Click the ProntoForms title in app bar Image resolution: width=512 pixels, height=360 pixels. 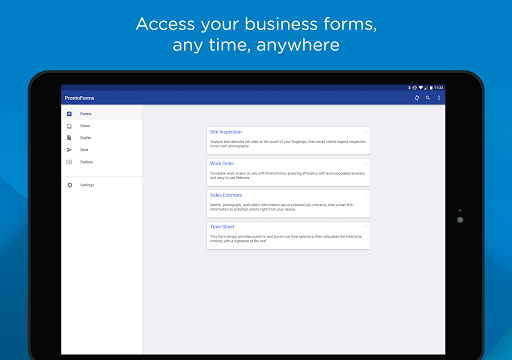pyautogui.click(x=79, y=98)
